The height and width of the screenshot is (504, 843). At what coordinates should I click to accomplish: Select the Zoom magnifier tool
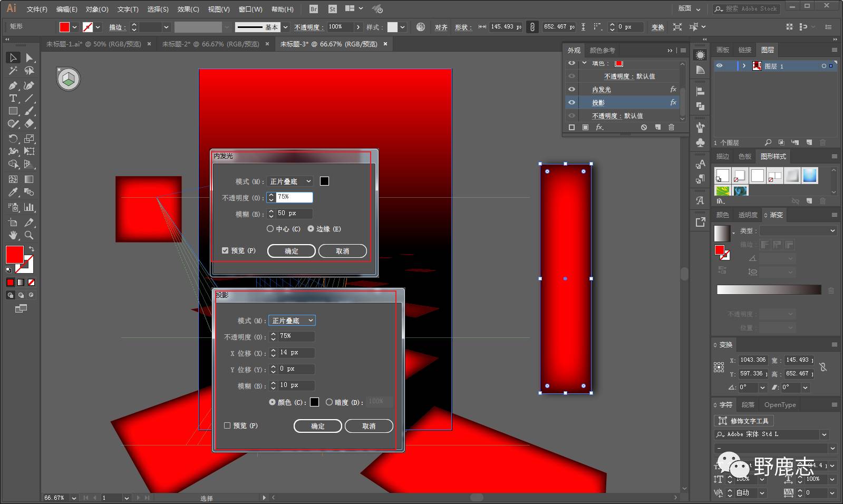pos(29,235)
